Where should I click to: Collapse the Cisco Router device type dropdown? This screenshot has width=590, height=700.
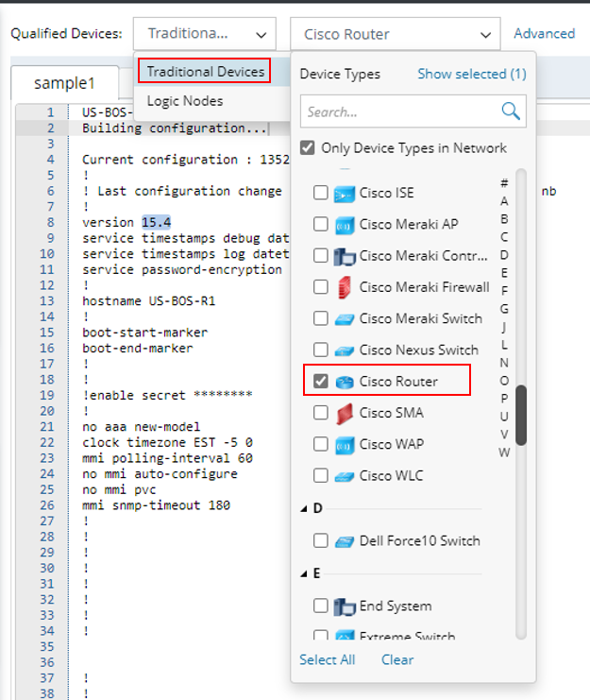(x=394, y=34)
